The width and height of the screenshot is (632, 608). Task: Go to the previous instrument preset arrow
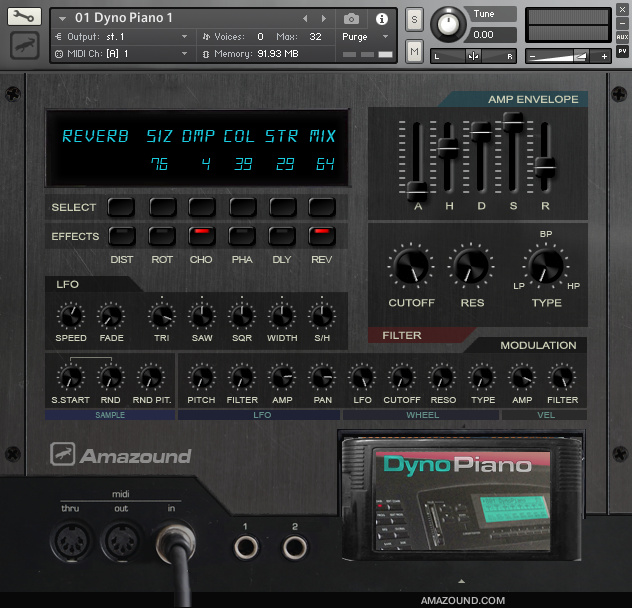click(x=305, y=19)
